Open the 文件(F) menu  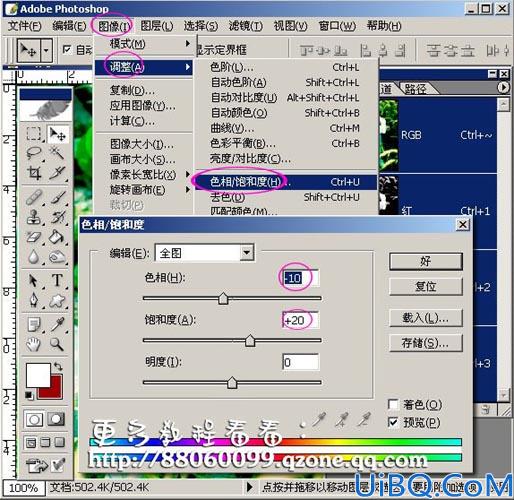(x=24, y=26)
